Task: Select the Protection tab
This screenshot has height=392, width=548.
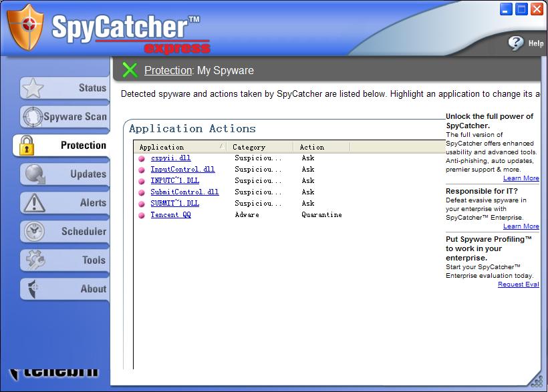Action: tap(61, 146)
